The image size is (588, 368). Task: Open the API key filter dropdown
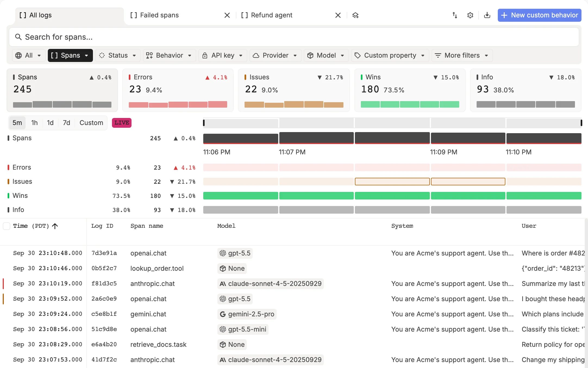(x=223, y=55)
